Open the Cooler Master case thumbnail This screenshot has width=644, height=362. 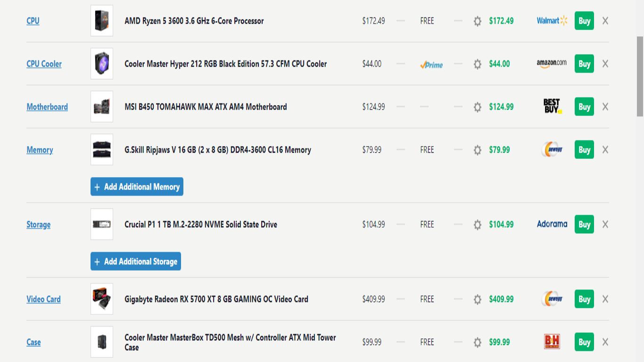(101, 341)
